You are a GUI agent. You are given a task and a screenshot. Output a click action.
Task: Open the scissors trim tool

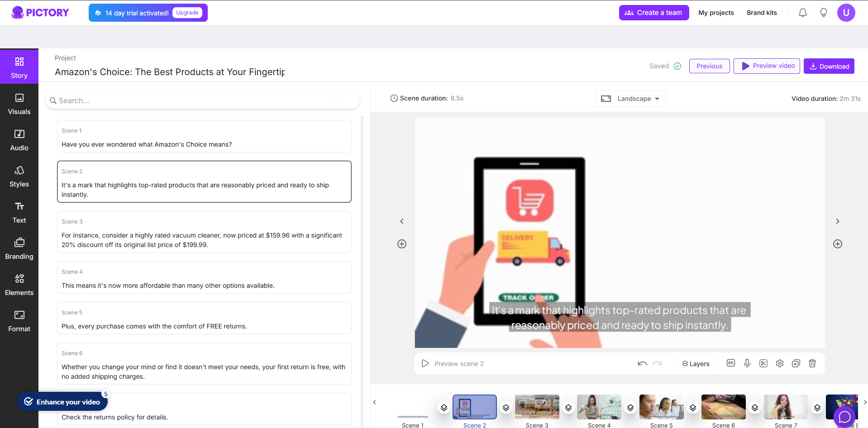763,363
